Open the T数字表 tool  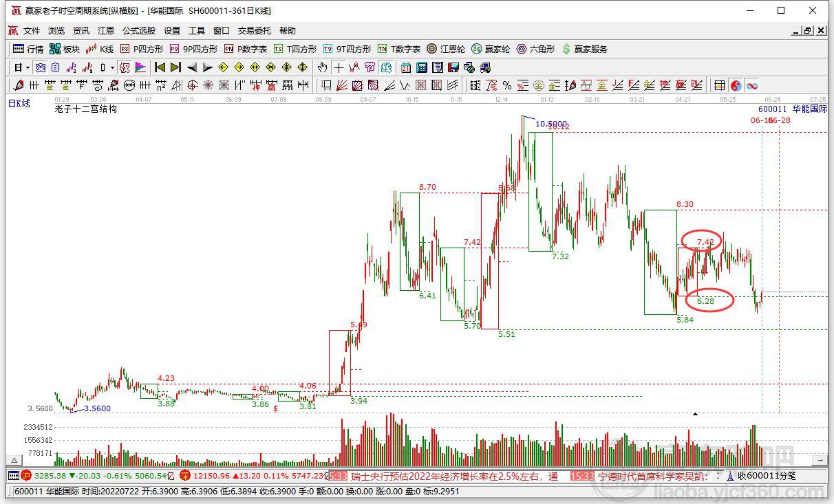click(399, 49)
